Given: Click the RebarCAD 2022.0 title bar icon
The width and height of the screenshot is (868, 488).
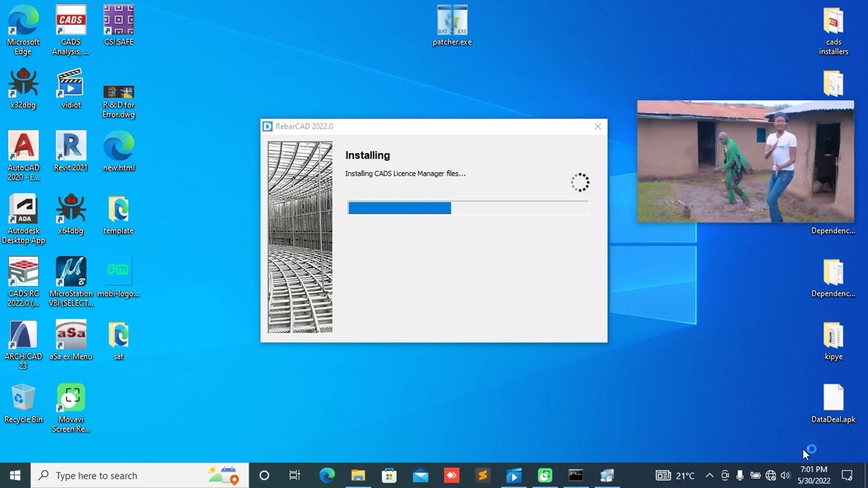Looking at the screenshot, I should coord(268,127).
